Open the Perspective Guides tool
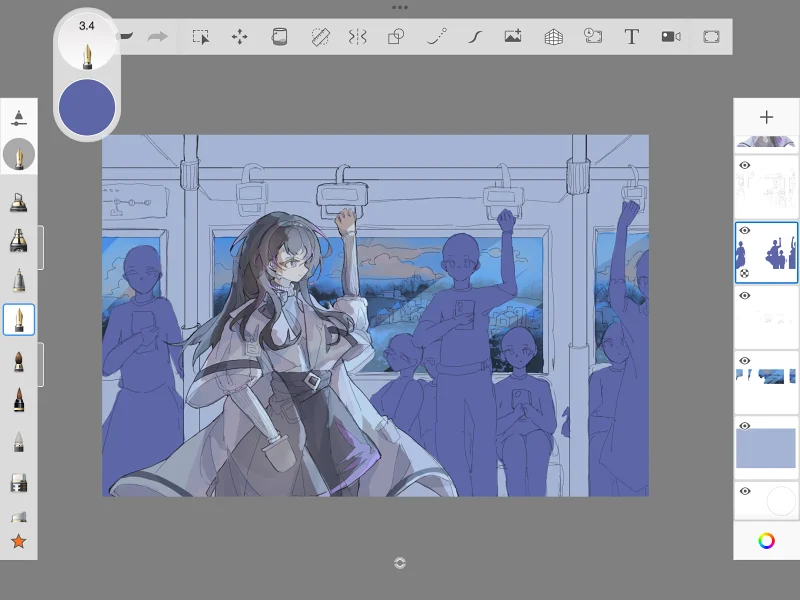Screen dimensions: 800x600 [554, 37]
